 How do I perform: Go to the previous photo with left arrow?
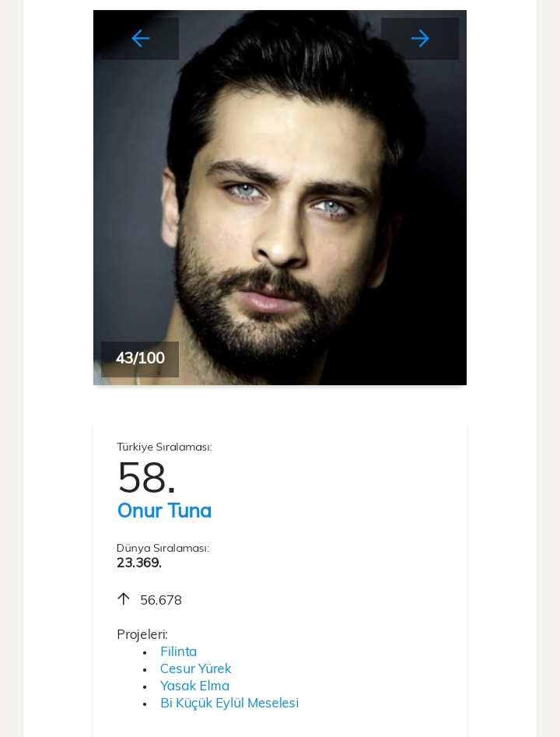140,39
